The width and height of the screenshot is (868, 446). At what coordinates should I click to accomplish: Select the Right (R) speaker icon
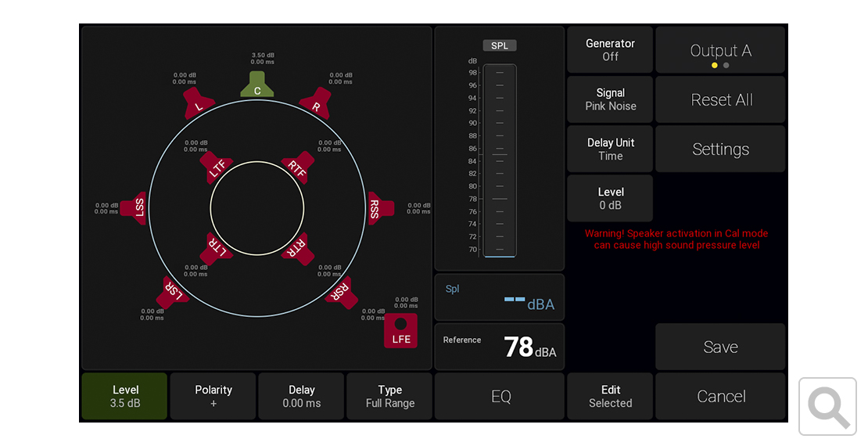click(316, 103)
